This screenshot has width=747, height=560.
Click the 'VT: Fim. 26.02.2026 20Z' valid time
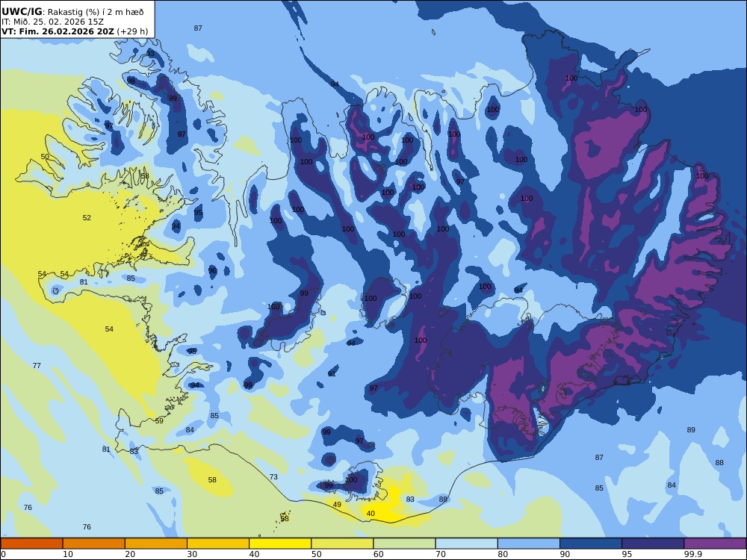pos(58,31)
